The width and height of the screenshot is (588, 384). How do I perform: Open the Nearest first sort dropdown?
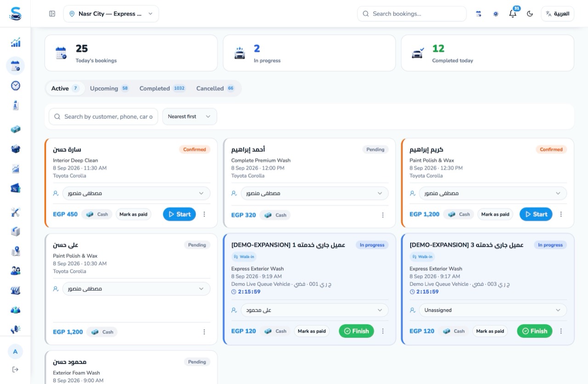[x=190, y=117]
